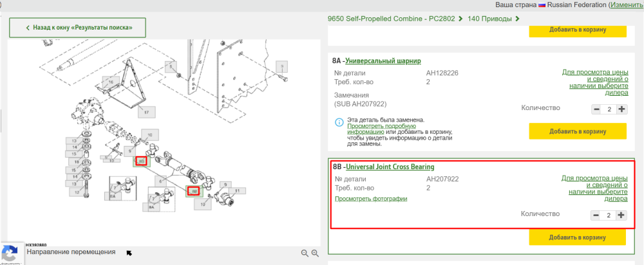Increase quantity for part AH128226
The width and height of the screenshot is (644, 265).
(x=622, y=109)
